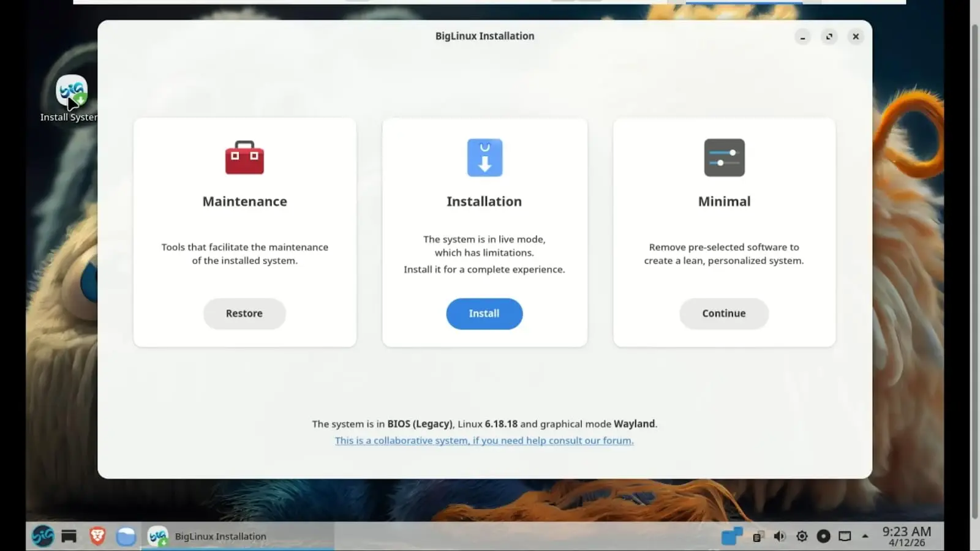Image resolution: width=980 pixels, height=551 pixels.
Task: Click 'Tools that facilitate the maintenance' text
Action: click(x=244, y=247)
